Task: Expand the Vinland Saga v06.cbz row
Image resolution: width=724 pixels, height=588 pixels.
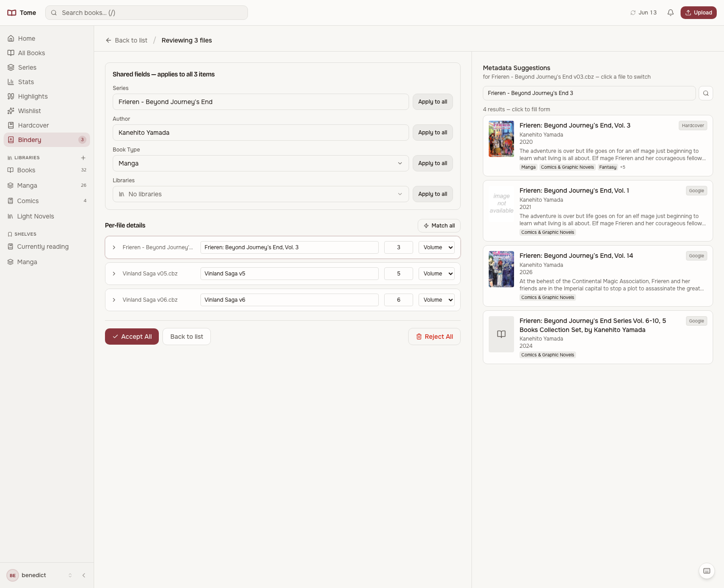Action: tap(114, 300)
